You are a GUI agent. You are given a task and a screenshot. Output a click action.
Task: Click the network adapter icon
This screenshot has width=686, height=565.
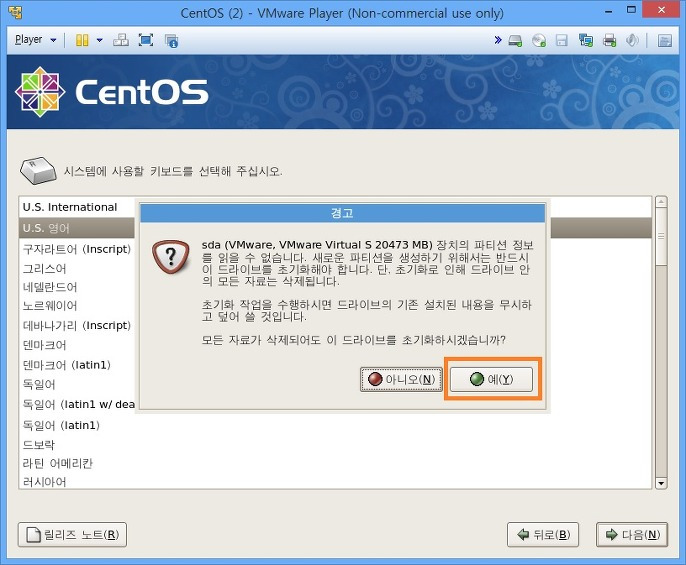coord(585,40)
